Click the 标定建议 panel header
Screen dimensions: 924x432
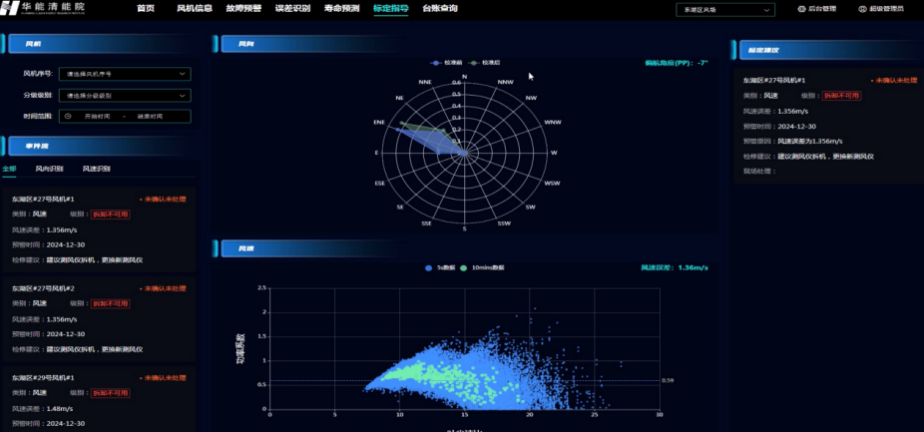pos(827,50)
